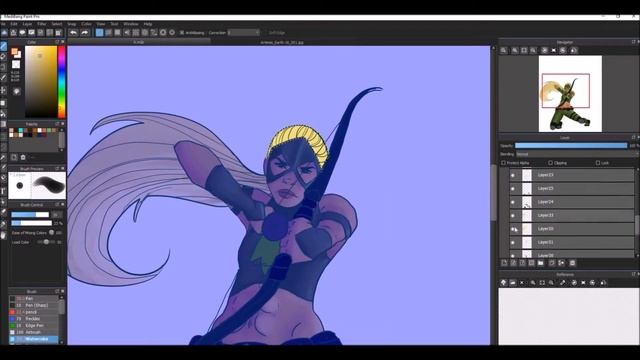Select the Edge Pen brush
Screen dimensions: 640x360
coord(33,326)
